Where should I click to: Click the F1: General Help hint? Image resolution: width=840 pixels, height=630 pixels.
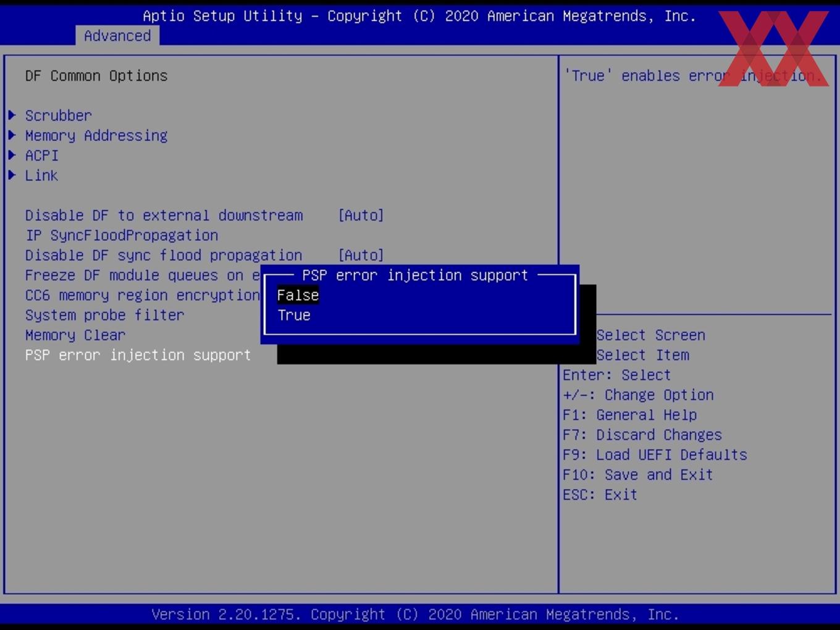[629, 415]
